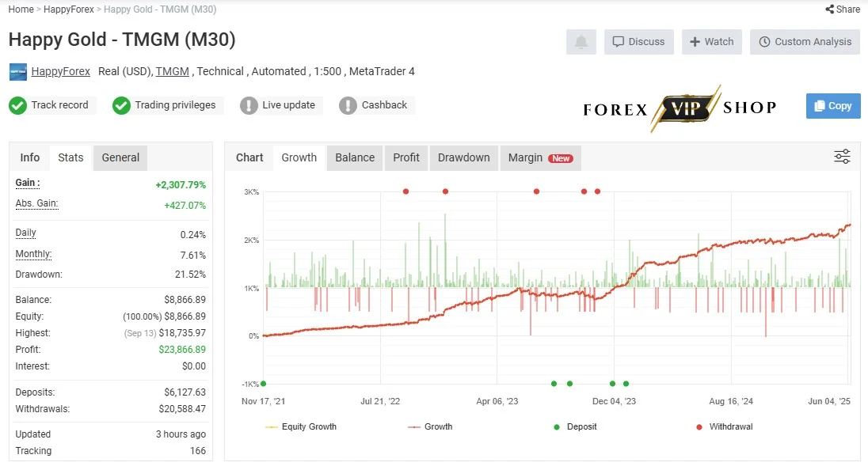Switch to the General tab
The width and height of the screenshot is (868, 466).
(x=120, y=157)
